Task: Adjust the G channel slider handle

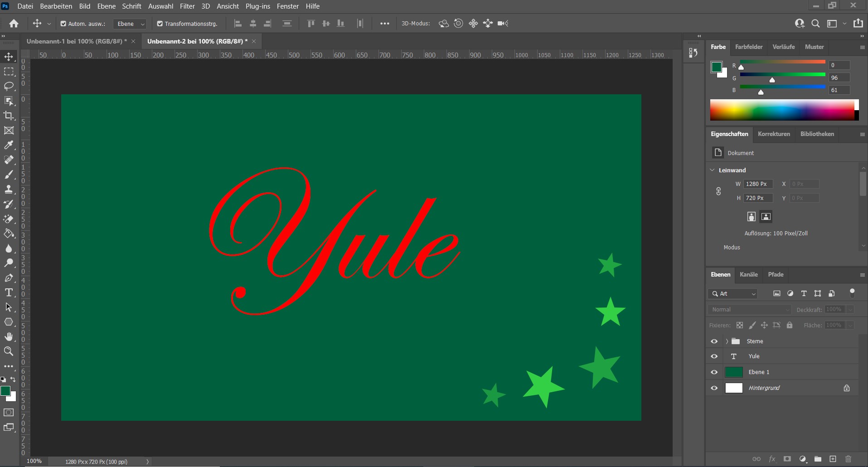Action: (x=772, y=80)
